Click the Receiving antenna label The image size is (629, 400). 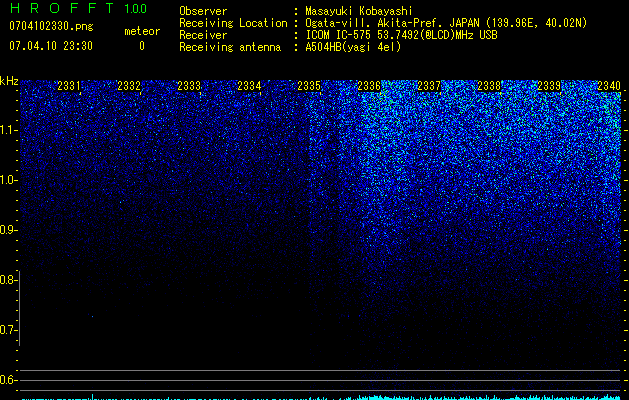point(230,47)
